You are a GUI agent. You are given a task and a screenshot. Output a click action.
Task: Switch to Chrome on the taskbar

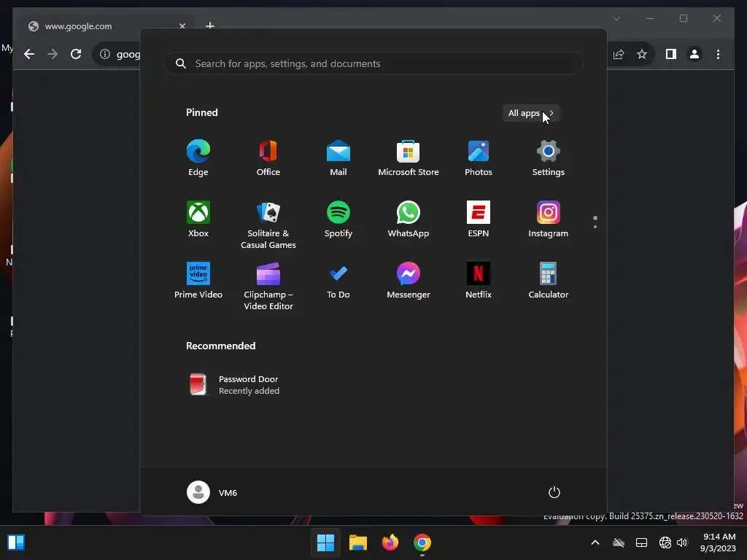point(422,542)
